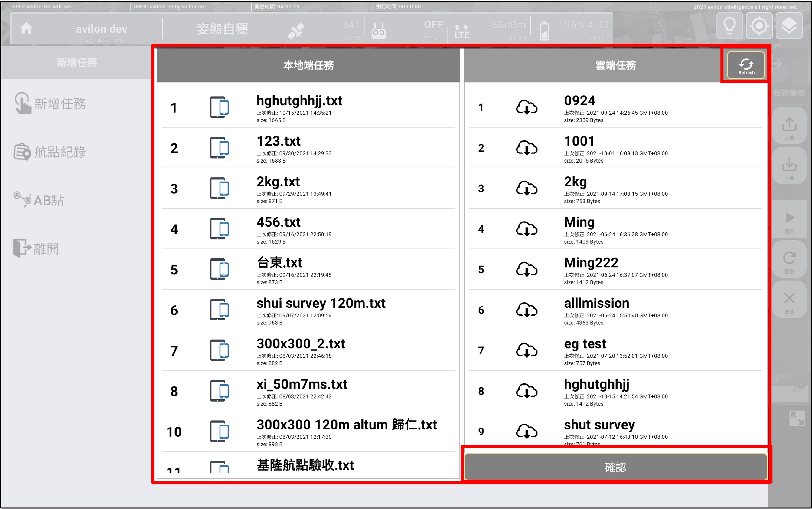Click 離開 exit menu item
Image resolution: width=812 pixels, height=509 pixels.
coord(36,249)
